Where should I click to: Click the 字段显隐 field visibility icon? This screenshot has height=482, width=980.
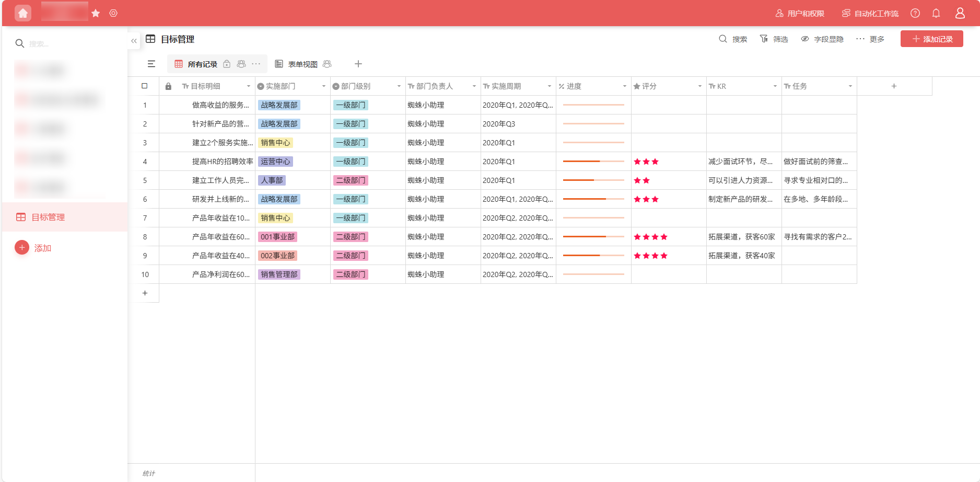pos(805,39)
